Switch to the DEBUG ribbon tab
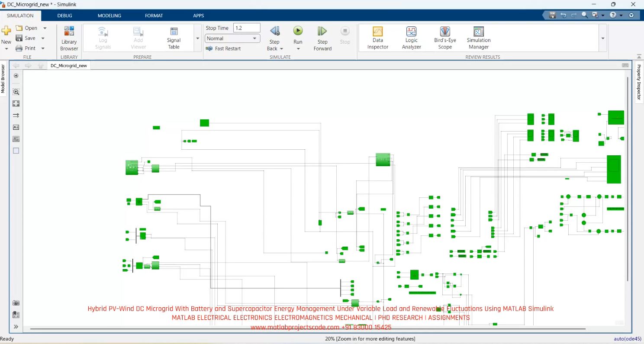This screenshot has width=644, height=344. coord(64,16)
